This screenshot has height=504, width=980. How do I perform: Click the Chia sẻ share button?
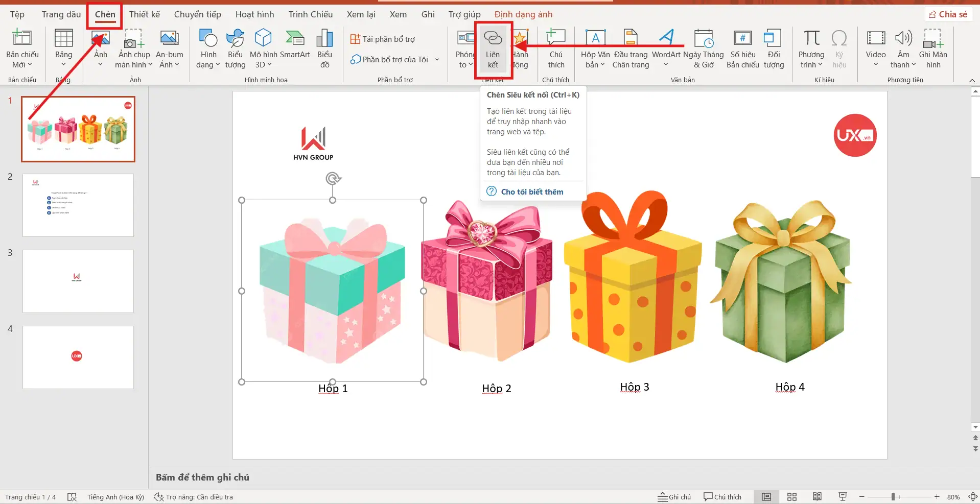point(948,14)
